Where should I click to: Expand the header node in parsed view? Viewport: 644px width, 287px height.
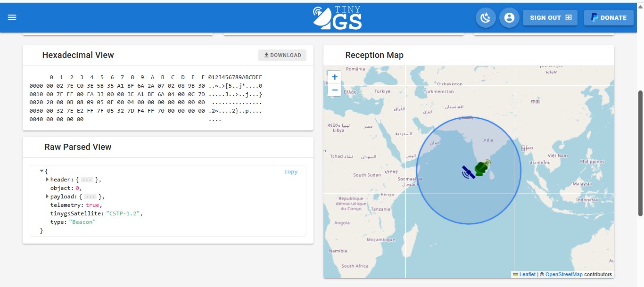point(47,180)
